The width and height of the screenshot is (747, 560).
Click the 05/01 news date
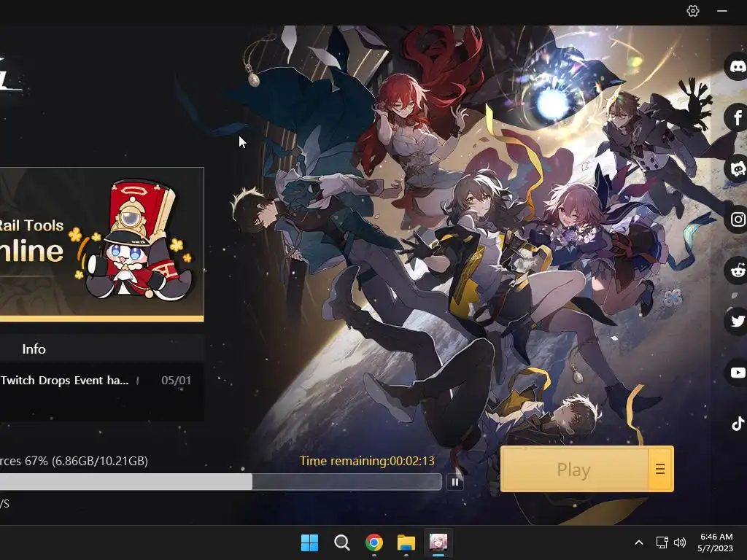(x=177, y=381)
